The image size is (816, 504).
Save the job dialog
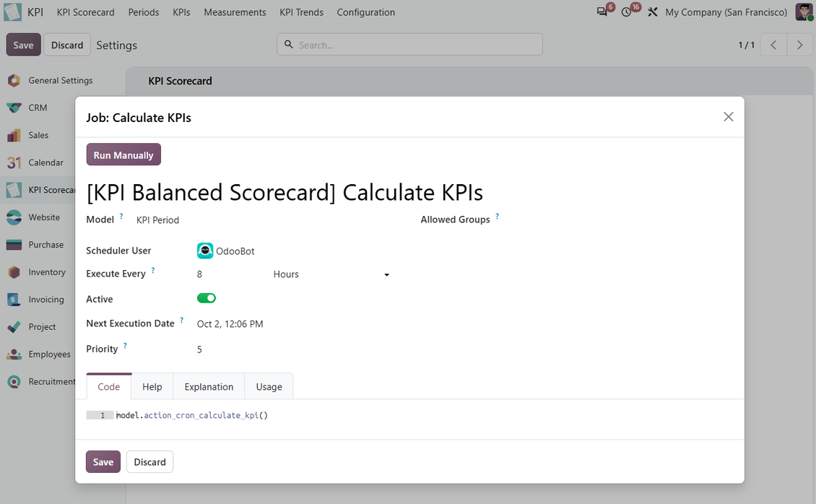103,462
